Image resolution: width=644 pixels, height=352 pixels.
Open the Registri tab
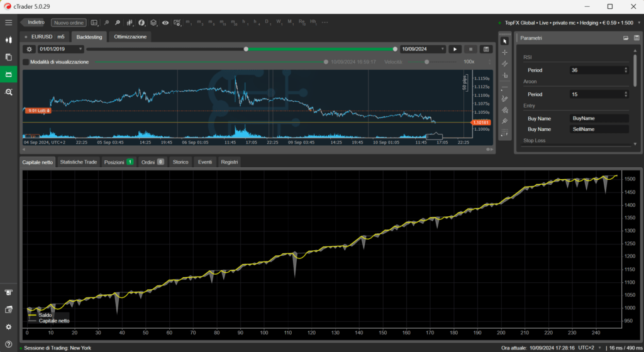pyautogui.click(x=229, y=162)
